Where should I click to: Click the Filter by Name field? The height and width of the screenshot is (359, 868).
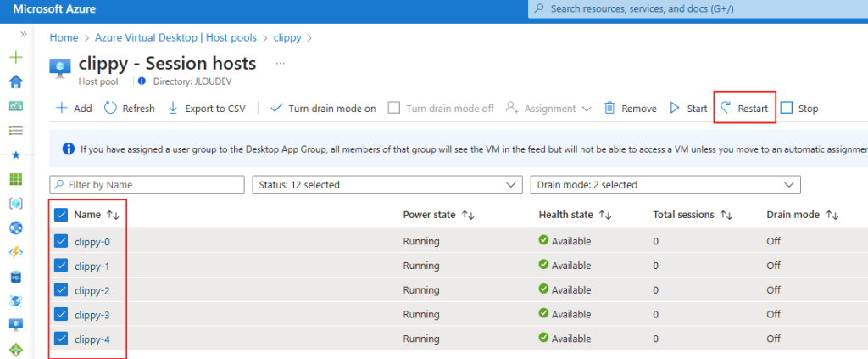coord(147,184)
